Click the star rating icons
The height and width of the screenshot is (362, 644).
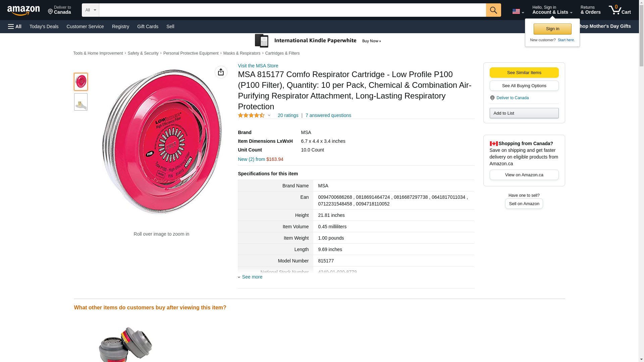(251, 115)
